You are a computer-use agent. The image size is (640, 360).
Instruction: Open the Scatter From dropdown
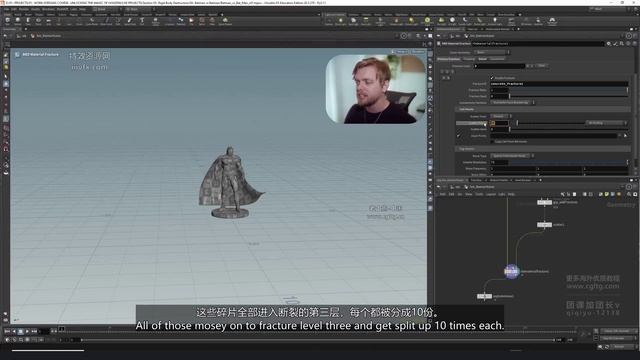(x=501, y=116)
